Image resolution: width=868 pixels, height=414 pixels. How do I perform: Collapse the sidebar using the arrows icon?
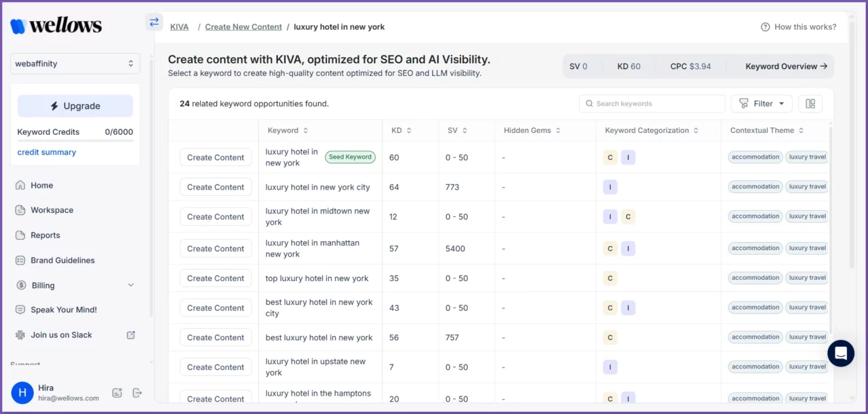(154, 22)
